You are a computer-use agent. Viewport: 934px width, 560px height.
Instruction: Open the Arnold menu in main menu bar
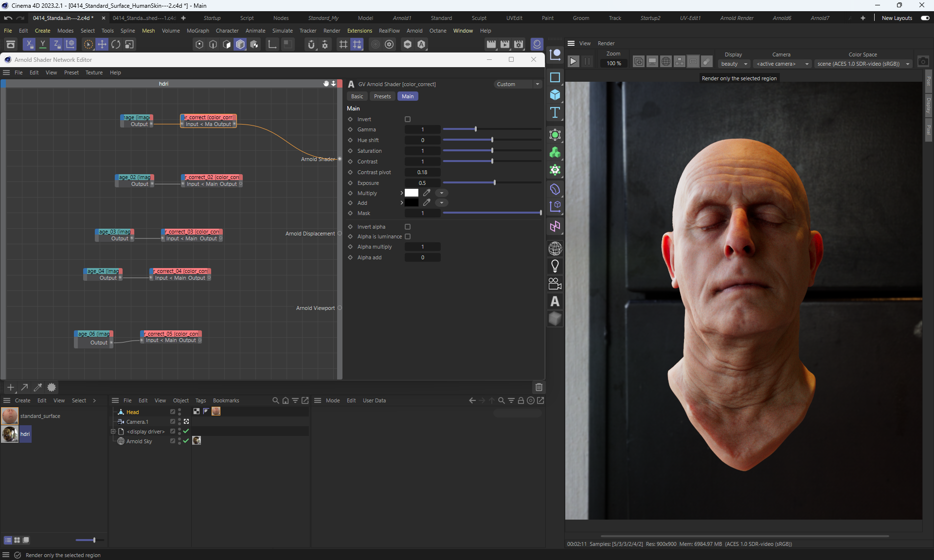414,31
